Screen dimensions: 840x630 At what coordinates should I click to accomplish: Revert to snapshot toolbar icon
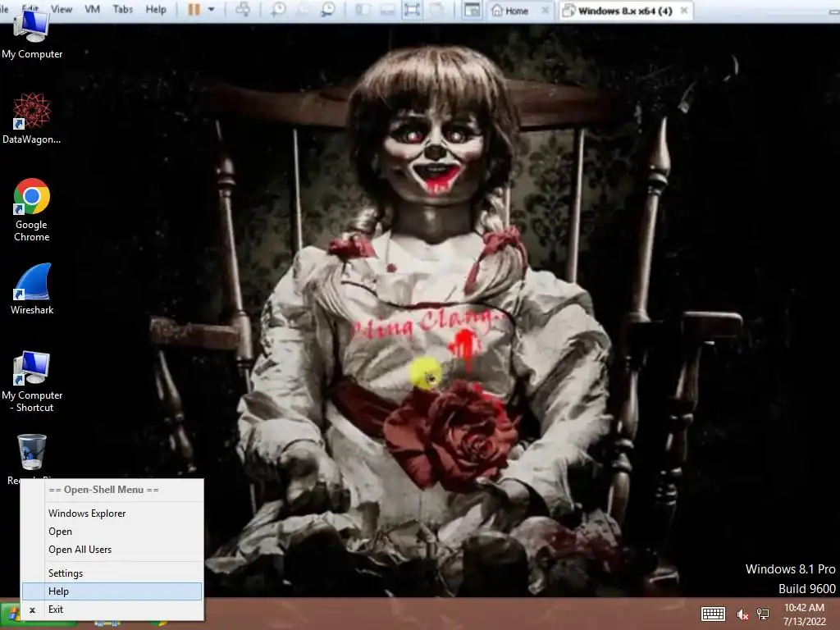click(x=303, y=10)
